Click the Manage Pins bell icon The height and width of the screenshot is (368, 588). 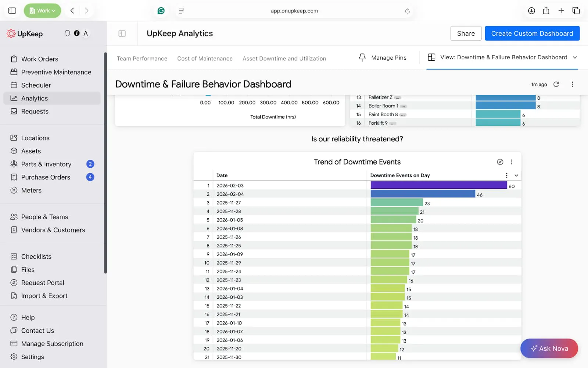[x=362, y=57]
